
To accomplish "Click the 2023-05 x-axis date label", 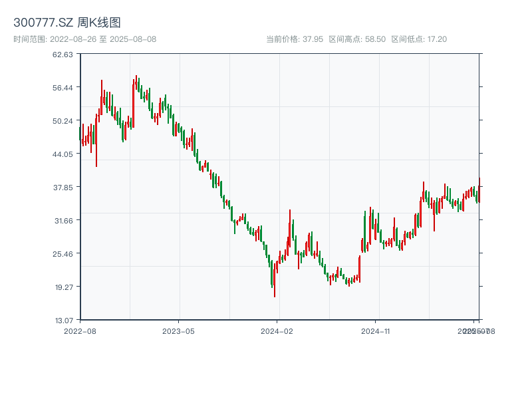I will [178, 331].
